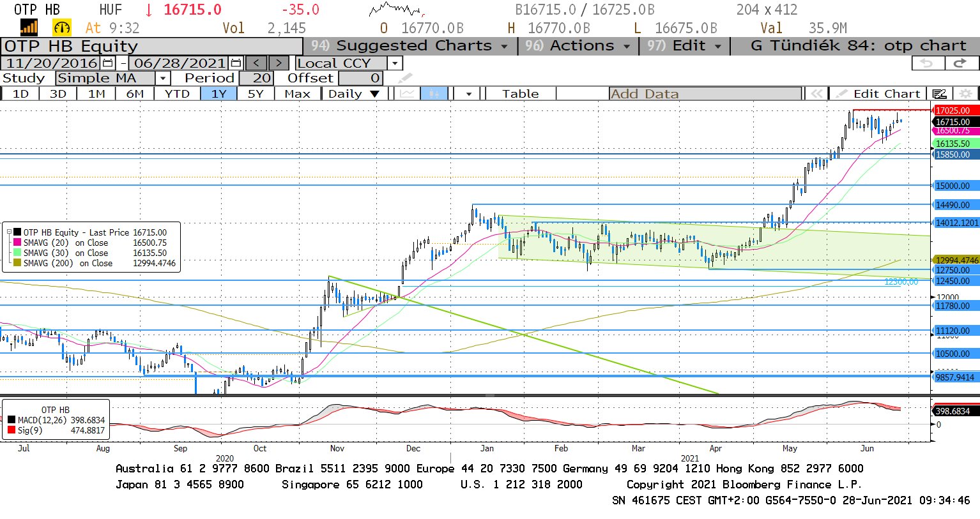Image resolution: width=980 pixels, height=519 pixels.
Task: Shift date range backward with left arrow
Action: click(257, 63)
